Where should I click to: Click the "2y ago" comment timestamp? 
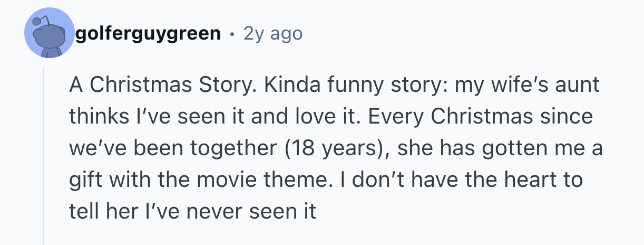click(273, 34)
